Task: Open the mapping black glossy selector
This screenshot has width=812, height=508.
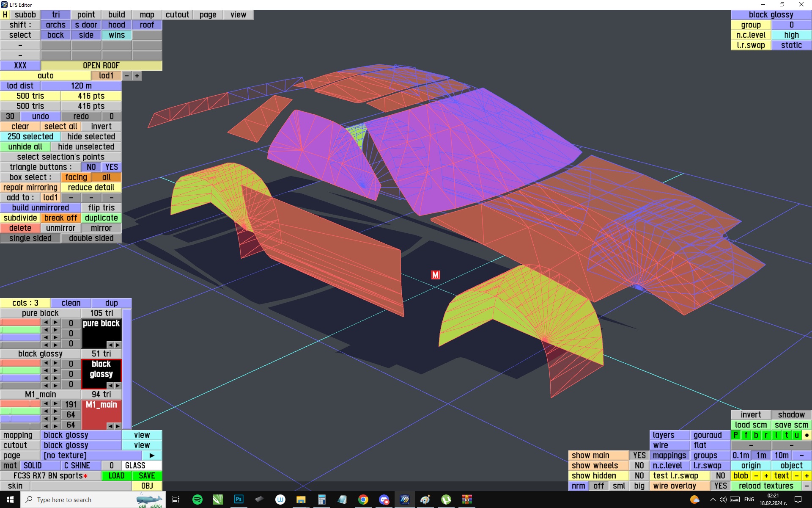Action: pos(81,435)
